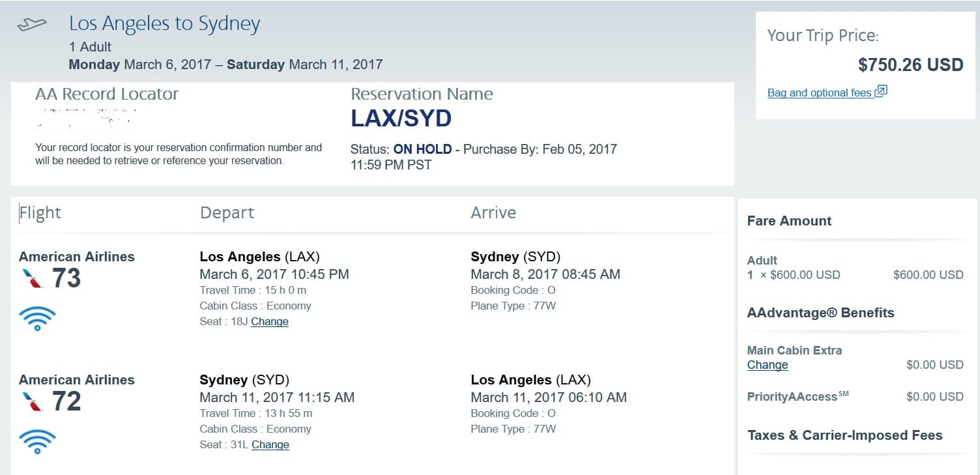Change seat 31L on flight 72
980x475 pixels.
[270, 444]
